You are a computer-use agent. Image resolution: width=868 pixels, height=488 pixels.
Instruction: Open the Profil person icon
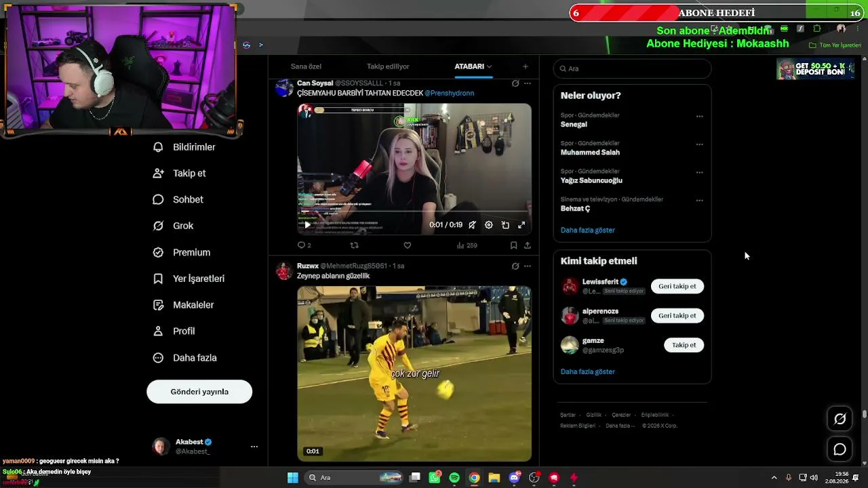(x=158, y=331)
